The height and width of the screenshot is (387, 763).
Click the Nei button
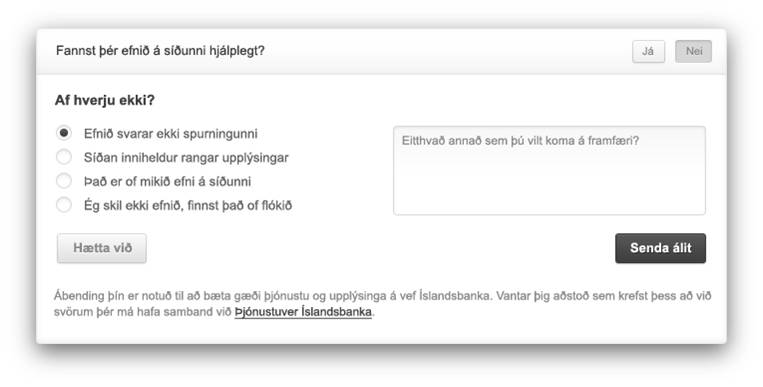[693, 51]
